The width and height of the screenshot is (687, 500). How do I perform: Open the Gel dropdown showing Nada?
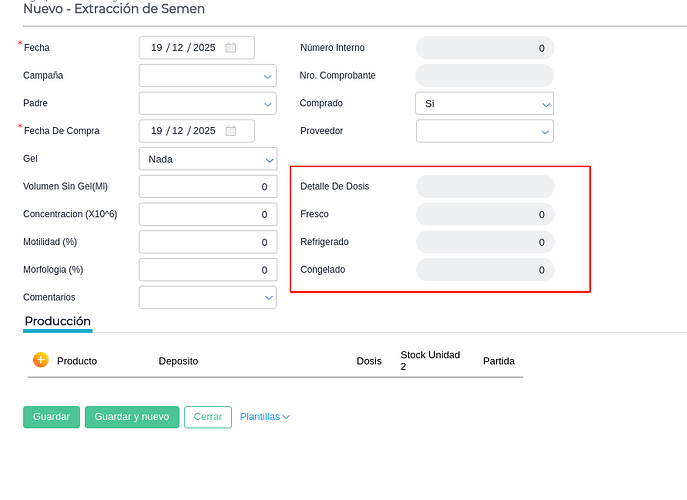[207, 159]
